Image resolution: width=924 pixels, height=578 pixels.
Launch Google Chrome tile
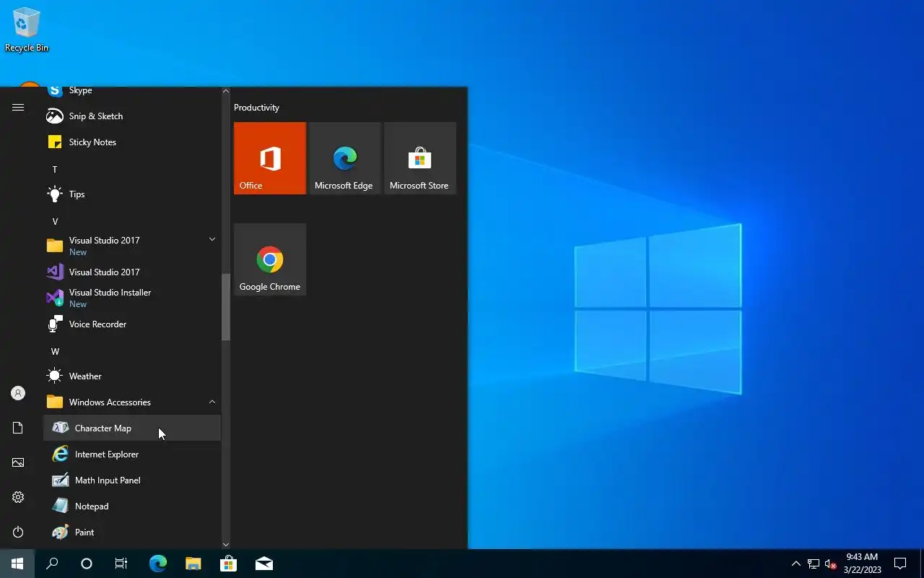click(270, 259)
